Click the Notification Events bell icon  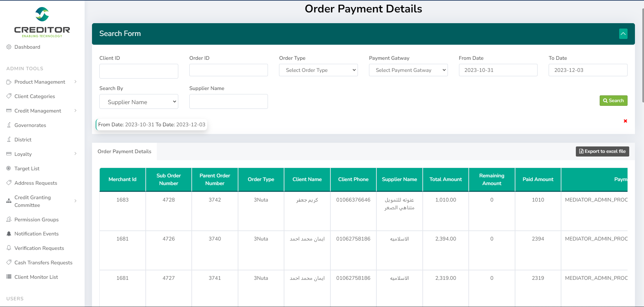click(9, 234)
